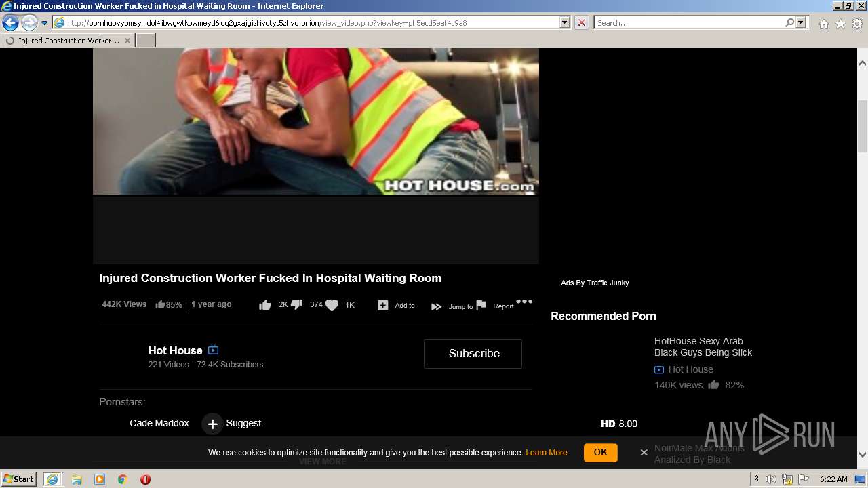Focus the address bar URL field
868x488 pixels.
click(305, 22)
